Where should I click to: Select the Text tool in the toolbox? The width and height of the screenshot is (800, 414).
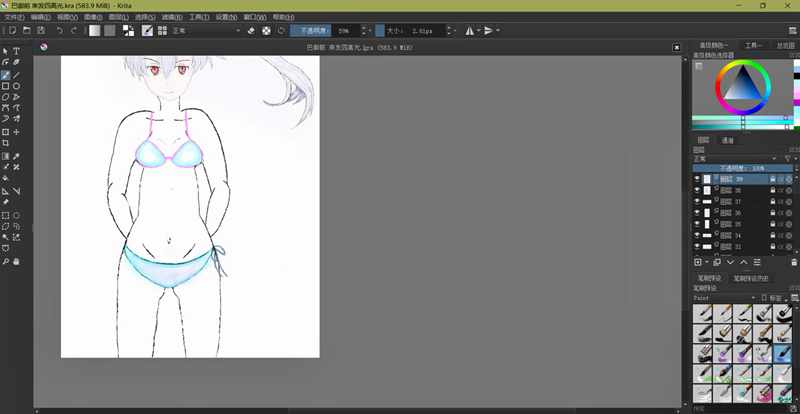click(x=17, y=51)
